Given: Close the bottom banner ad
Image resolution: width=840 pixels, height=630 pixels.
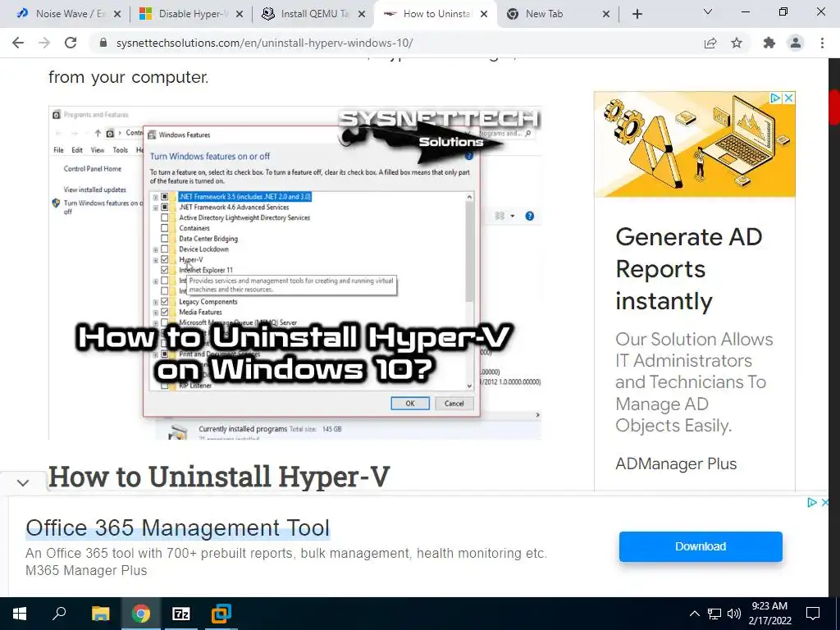Looking at the screenshot, I should pyautogui.click(x=825, y=503).
